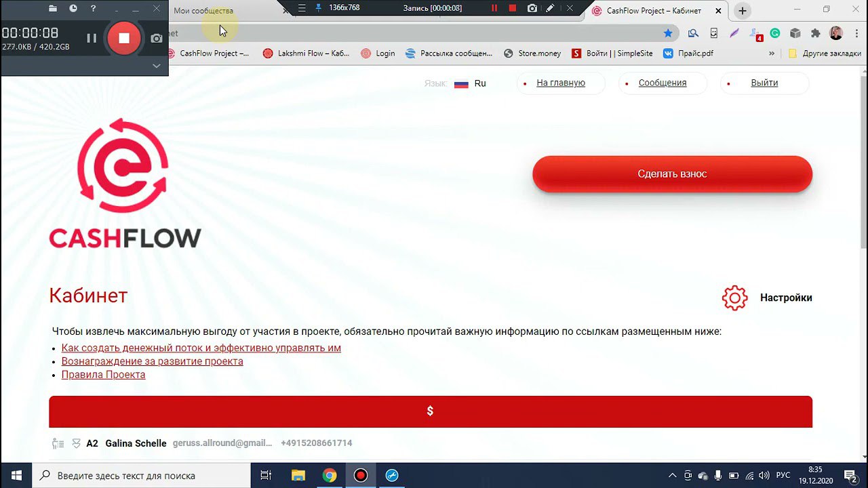868x488 pixels.
Task: Open Правила Проекта link
Action: pos(103,375)
